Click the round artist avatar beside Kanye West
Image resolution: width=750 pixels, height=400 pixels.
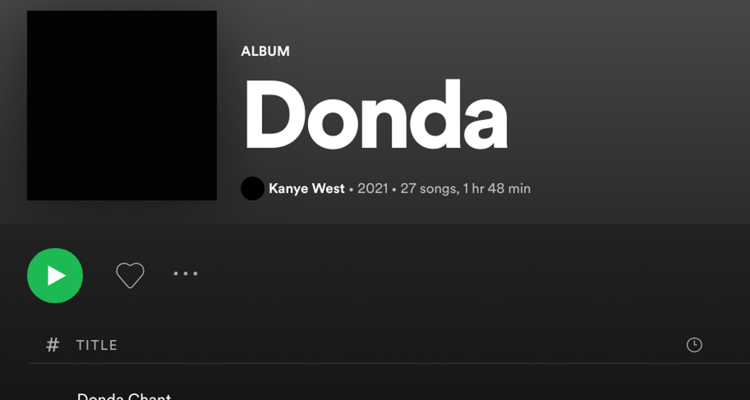point(253,188)
